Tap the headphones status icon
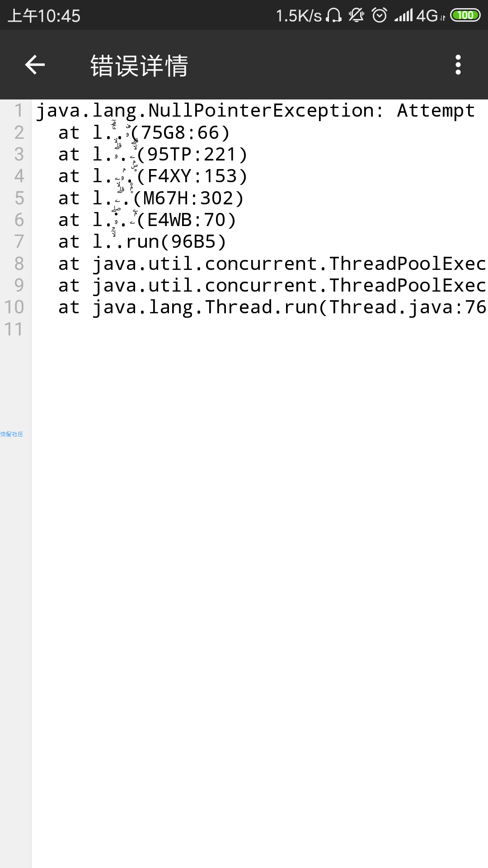 point(334,15)
